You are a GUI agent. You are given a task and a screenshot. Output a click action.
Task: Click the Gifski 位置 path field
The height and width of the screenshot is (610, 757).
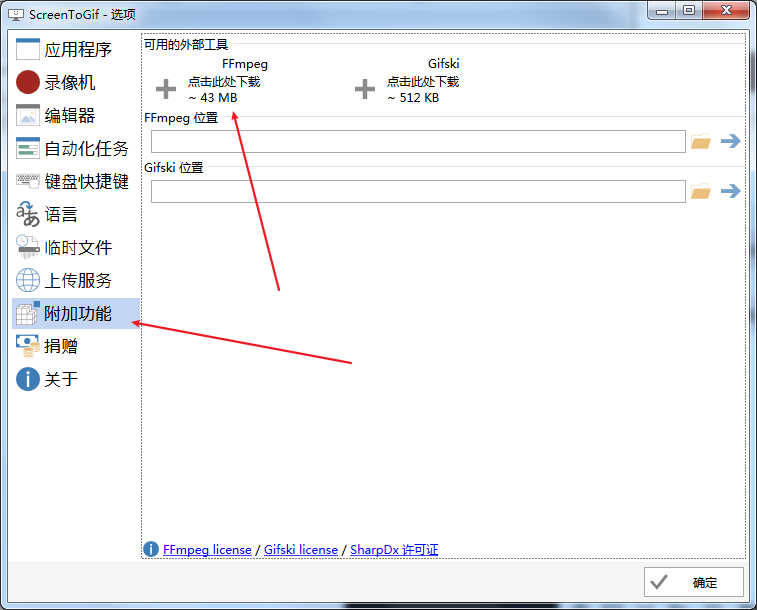(417, 191)
